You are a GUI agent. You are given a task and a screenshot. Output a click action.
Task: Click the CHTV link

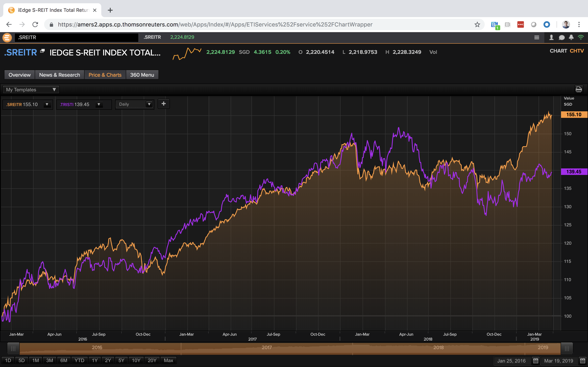pyautogui.click(x=577, y=51)
